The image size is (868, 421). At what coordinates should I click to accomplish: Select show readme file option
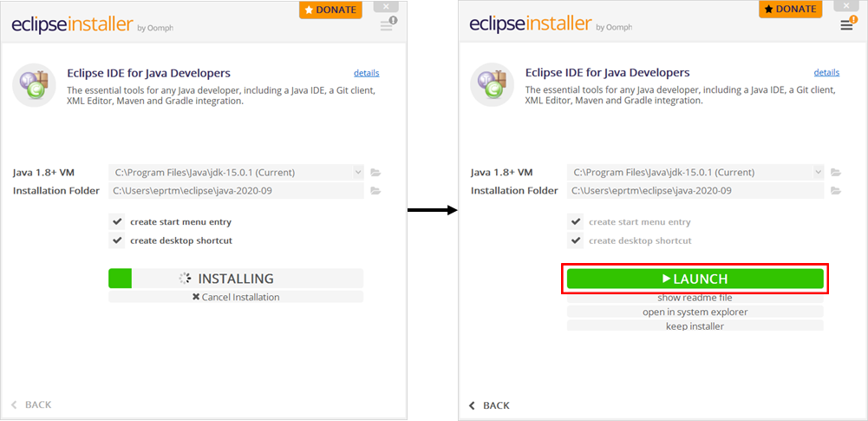click(x=695, y=298)
